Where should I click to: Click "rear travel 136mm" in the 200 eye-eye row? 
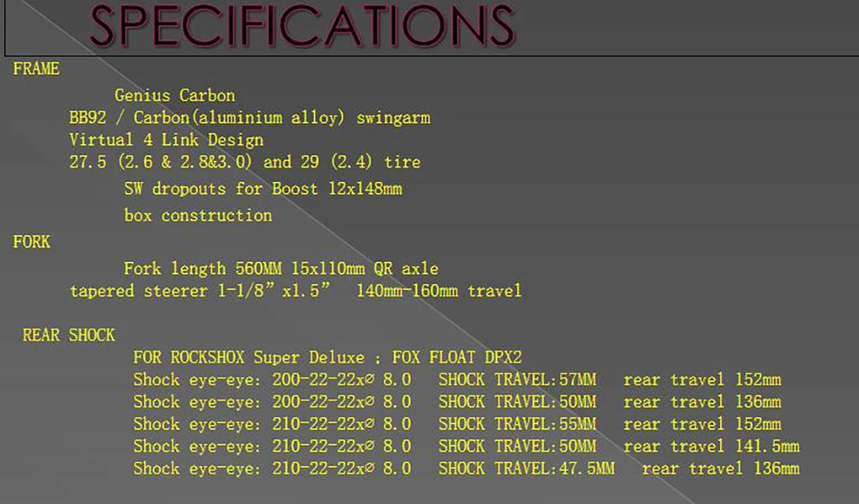click(703, 402)
